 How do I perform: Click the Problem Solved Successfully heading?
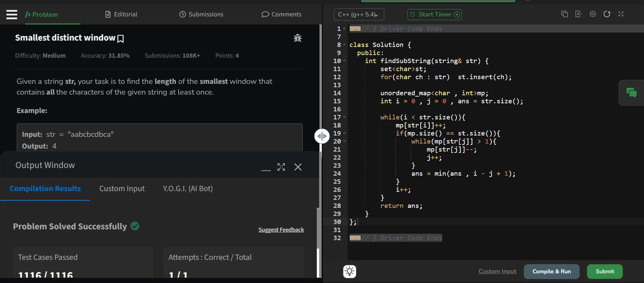tap(70, 226)
